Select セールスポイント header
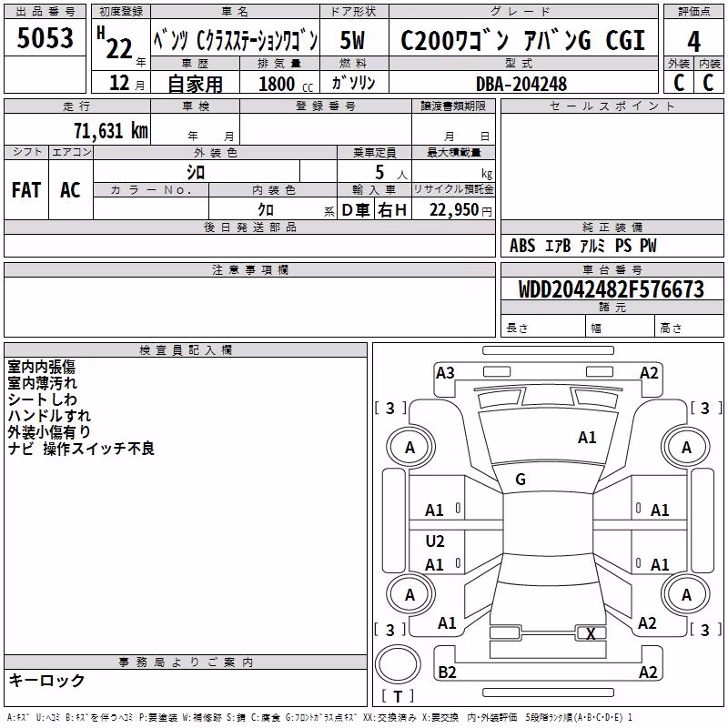This screenshot has width=728, height=728. (612, 106)
